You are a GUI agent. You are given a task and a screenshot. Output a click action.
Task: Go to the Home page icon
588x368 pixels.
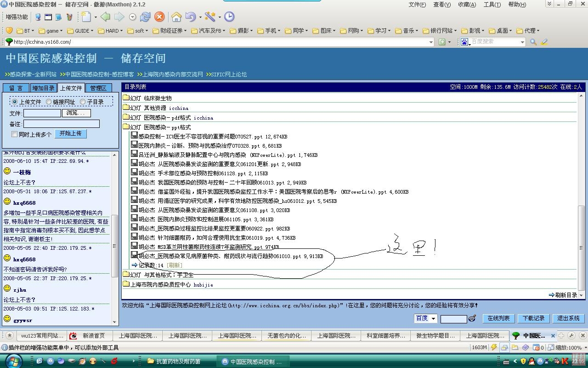pyautogui.click(x=176, y=17)
